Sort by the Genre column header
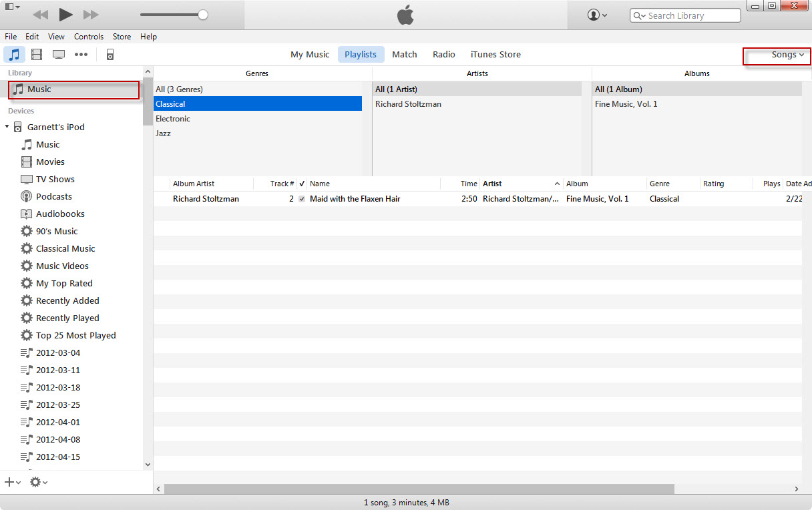Image resolution: width=812 pixels, height=510 pixels. (673, 184)
